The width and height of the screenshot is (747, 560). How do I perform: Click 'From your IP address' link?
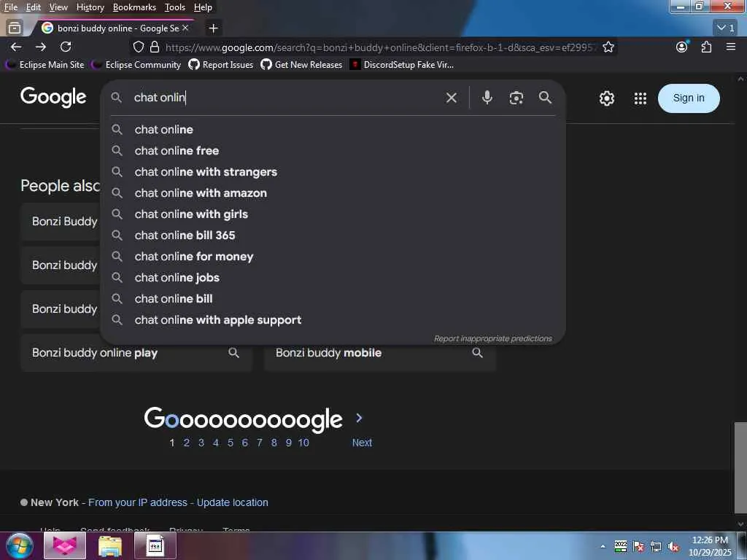coord(138,502)
